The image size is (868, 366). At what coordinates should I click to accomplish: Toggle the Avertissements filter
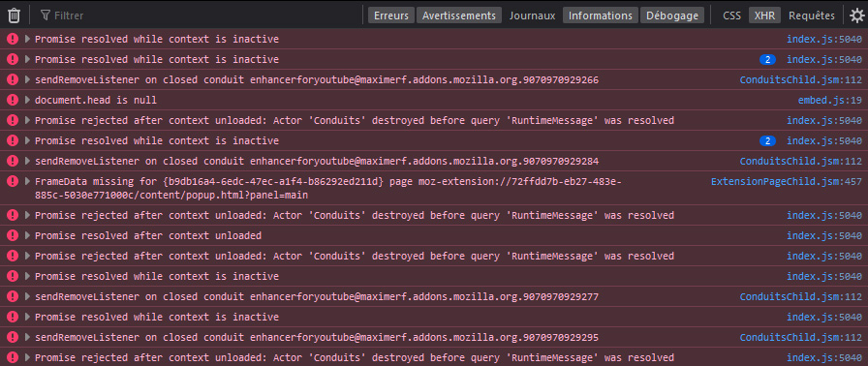459,15
